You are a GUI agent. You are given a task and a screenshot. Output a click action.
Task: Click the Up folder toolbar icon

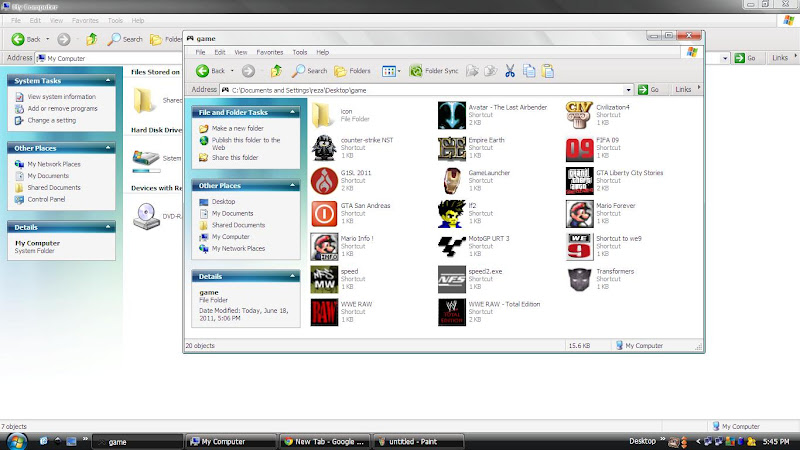tap(277, 71)
